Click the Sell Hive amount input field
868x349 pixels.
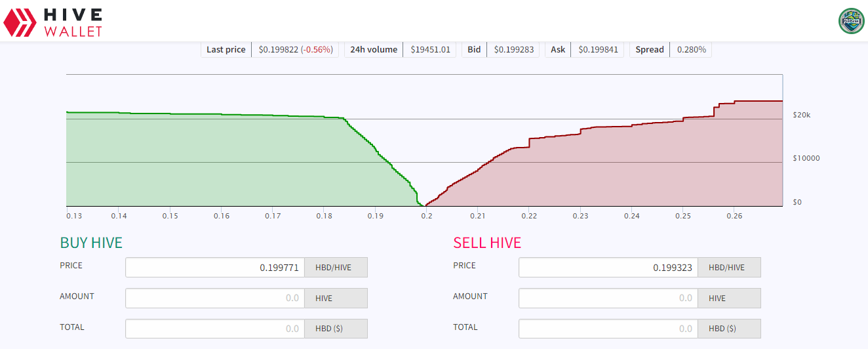click(x=608, y=298)
